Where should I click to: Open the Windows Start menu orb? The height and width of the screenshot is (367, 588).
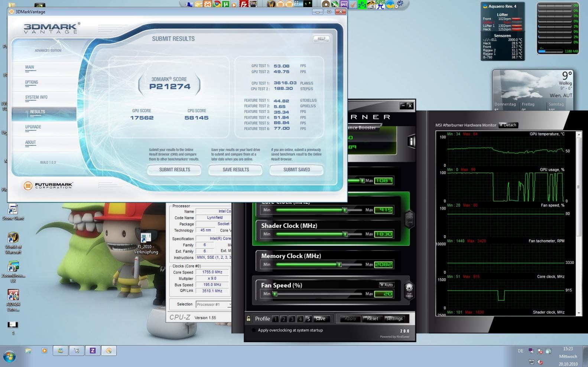coord(9,357)
